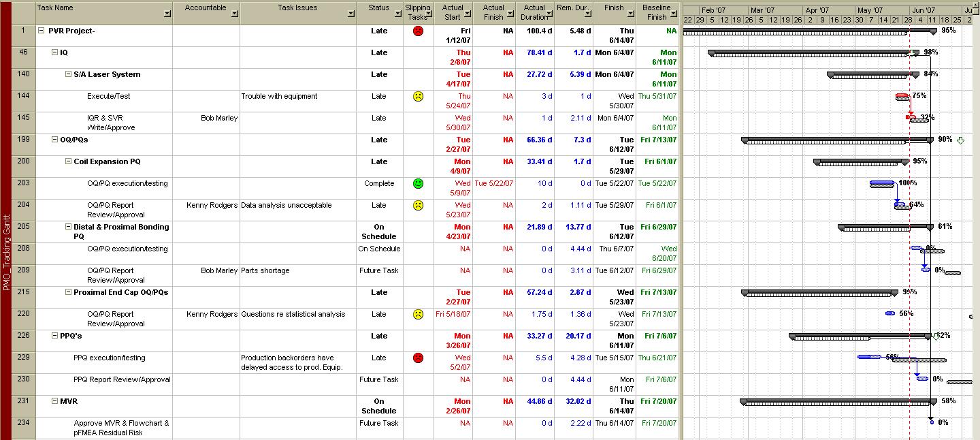980x440 pixels.
Task: Open the Accountable column filter dropdown
Action: pyautogui.click(x=234, y=14)
